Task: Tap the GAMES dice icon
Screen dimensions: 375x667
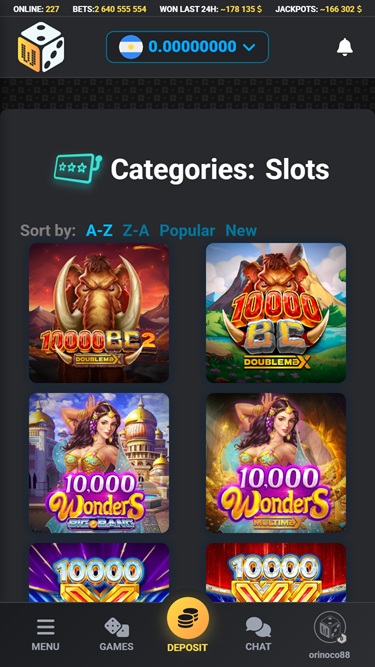Action: tap(116, 627)
